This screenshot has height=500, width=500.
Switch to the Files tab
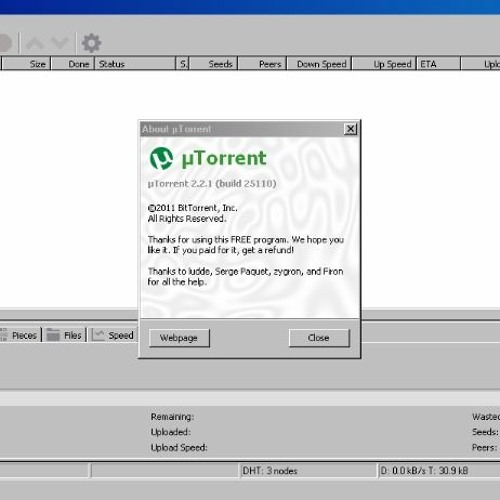64,335
